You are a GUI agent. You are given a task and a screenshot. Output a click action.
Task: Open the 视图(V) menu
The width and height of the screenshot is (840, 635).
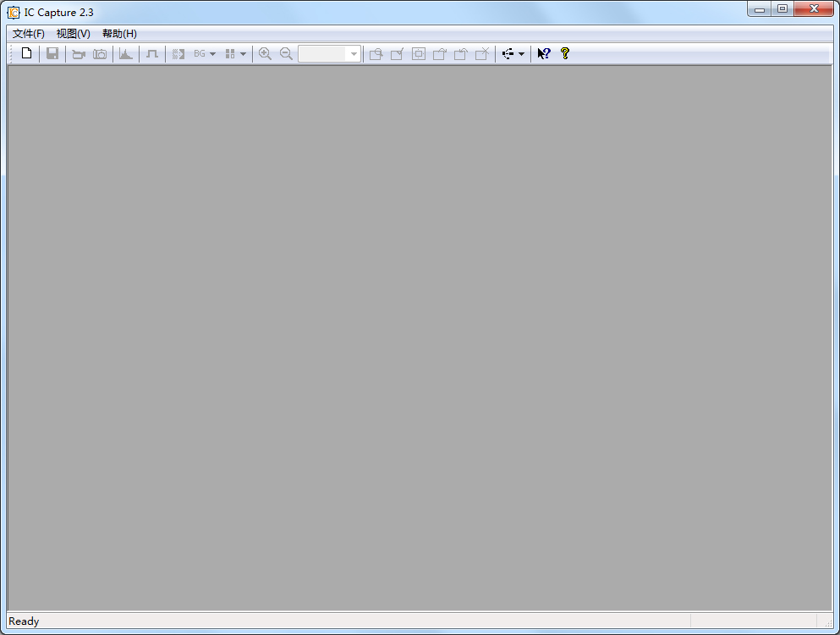(74, 34)
